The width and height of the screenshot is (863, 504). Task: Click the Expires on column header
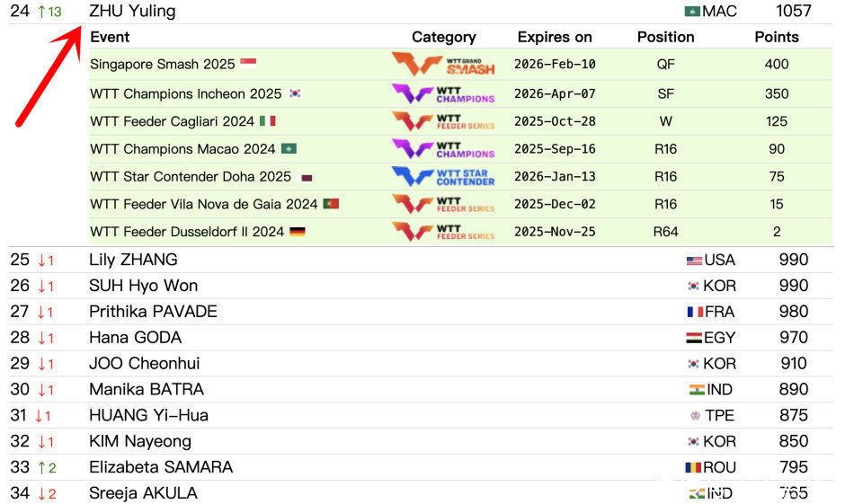555,38
